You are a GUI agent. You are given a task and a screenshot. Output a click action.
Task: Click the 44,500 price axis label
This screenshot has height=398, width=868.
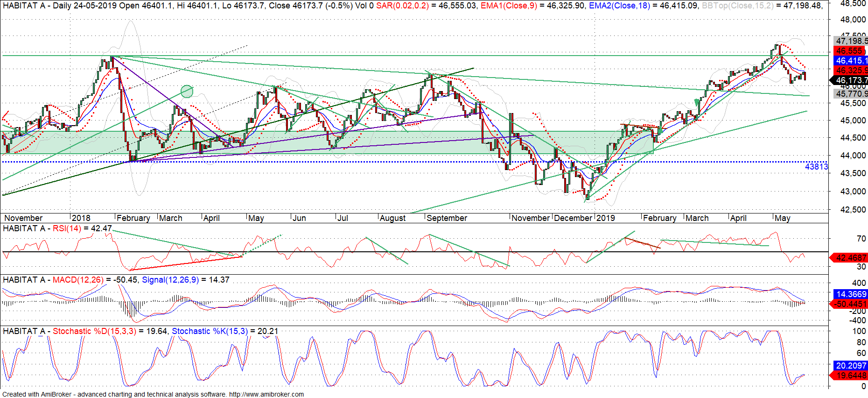tap(853, 138)
